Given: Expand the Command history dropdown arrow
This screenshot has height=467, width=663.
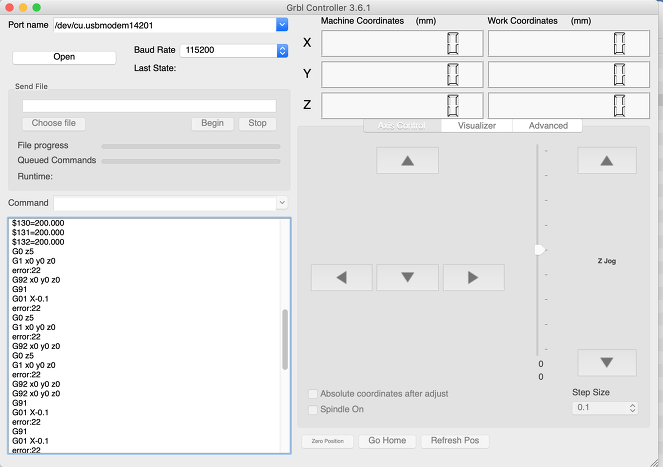Looking at the screenshot, I should (x=282, y=203).
